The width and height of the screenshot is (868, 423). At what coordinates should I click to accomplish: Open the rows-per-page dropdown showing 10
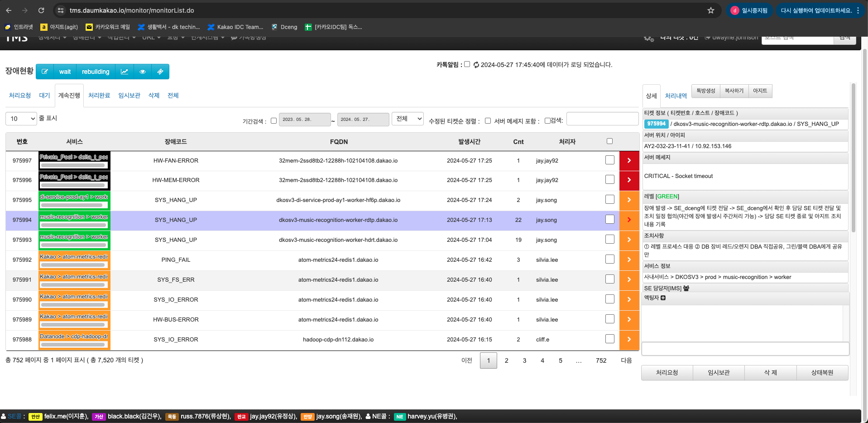pos(21,119)
